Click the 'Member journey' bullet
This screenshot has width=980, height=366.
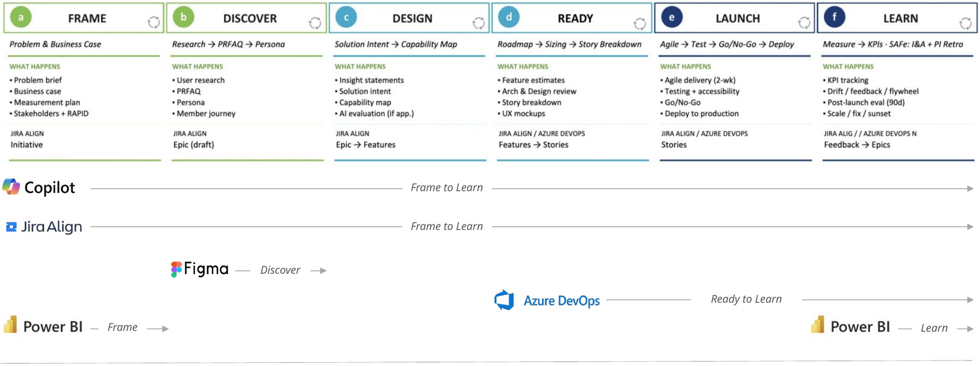click(204, 114)
